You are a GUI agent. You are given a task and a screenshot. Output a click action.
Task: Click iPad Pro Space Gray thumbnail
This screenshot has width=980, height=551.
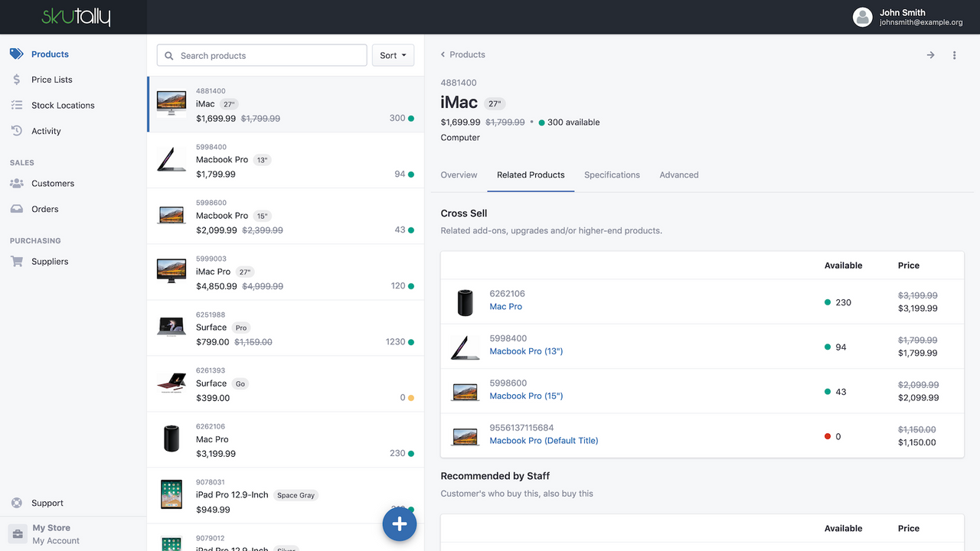171,494
